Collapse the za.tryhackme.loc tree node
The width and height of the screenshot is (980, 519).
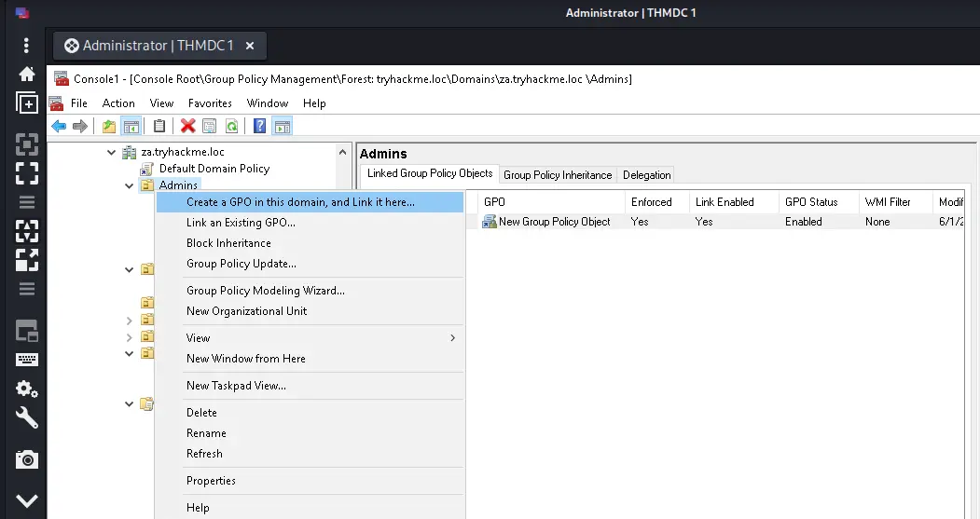(111, 152)
